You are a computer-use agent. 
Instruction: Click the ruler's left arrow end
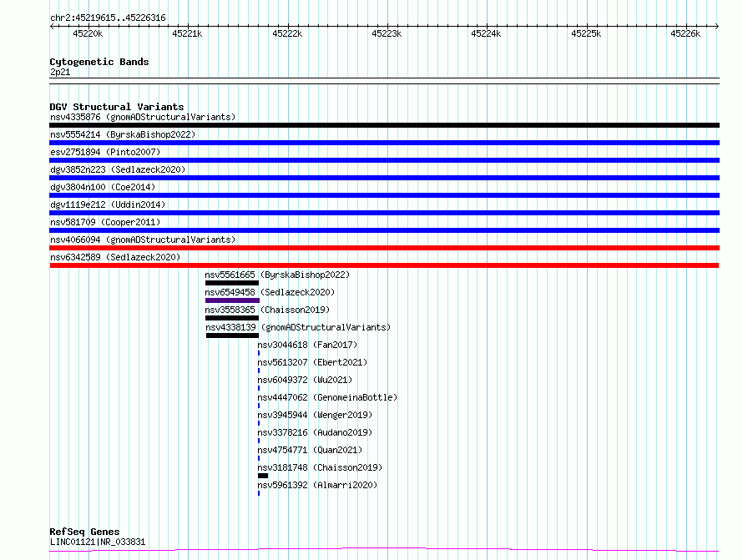click(52, 26)
